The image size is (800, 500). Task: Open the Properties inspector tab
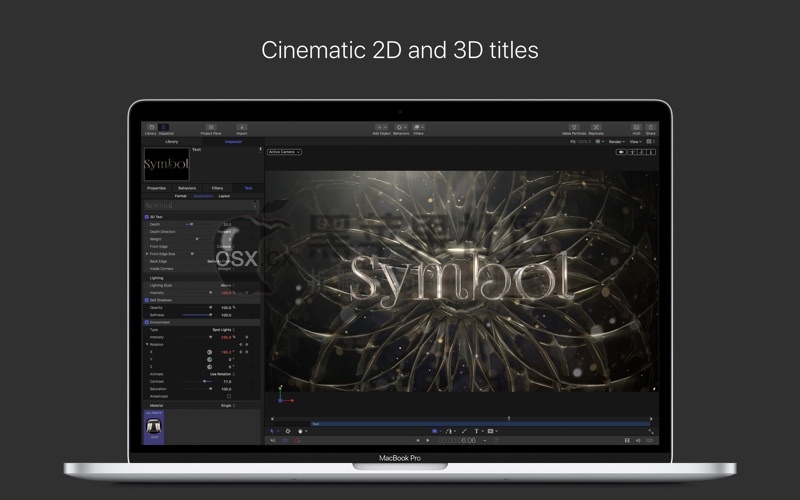coord(157,188)
